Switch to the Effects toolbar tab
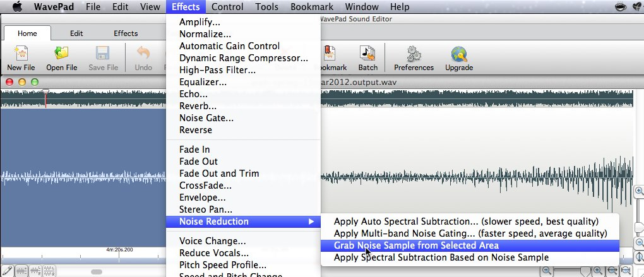 coord(126,33)
